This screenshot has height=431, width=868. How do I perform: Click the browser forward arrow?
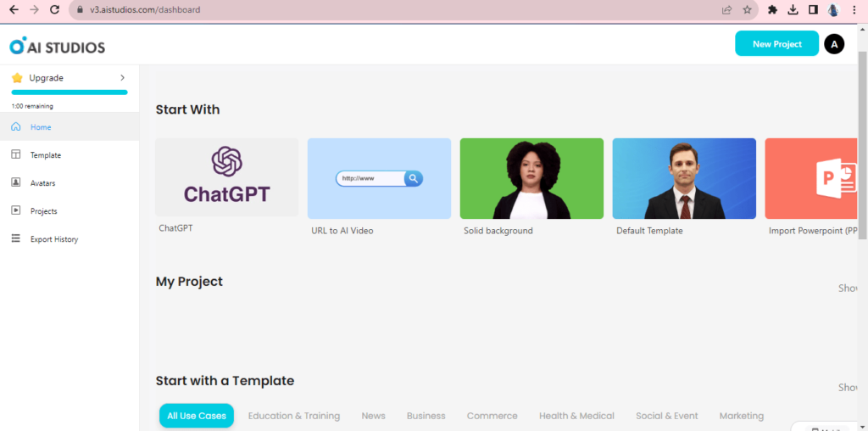(x=34, y=9)
